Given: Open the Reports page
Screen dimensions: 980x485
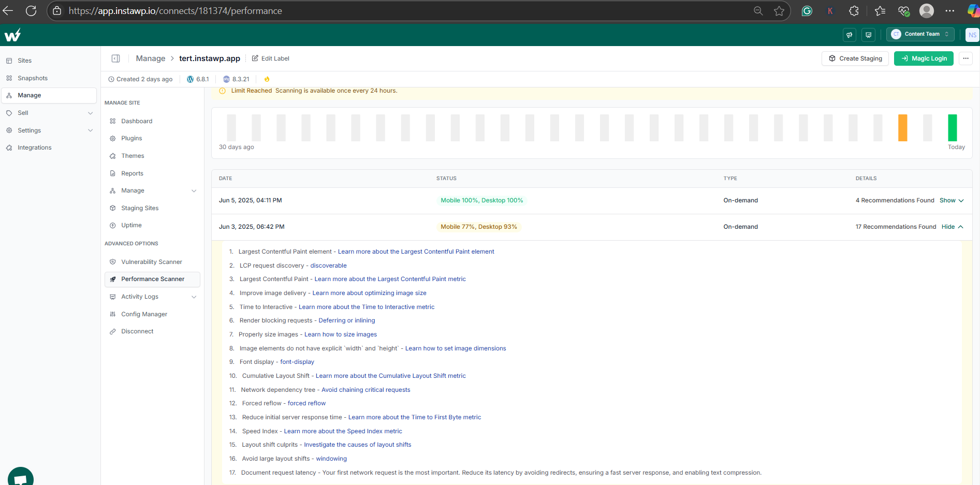Looking at the screenshot, I should 132,173.
